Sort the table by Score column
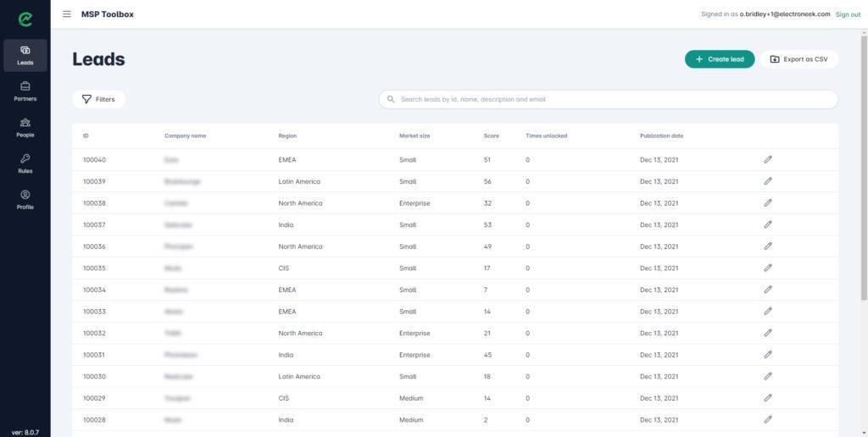 click(x=491, y=136)
